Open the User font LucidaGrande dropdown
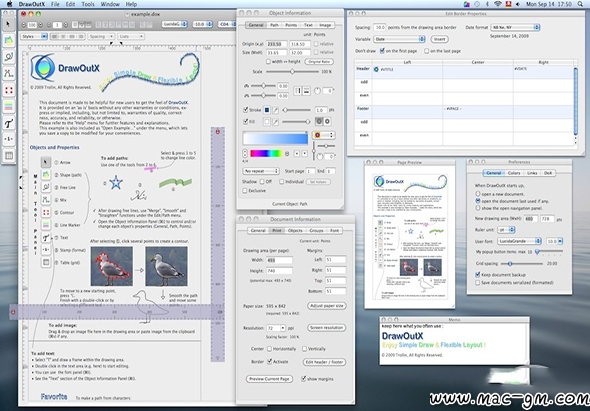The height and width of the screenshot is (411, 590). (520, 241)
